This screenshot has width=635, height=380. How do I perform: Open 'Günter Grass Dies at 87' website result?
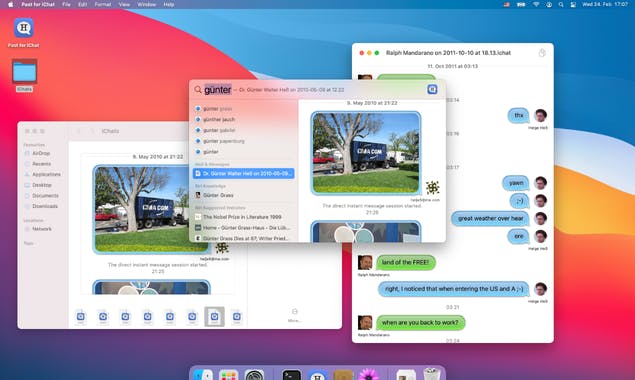[244, 238]
